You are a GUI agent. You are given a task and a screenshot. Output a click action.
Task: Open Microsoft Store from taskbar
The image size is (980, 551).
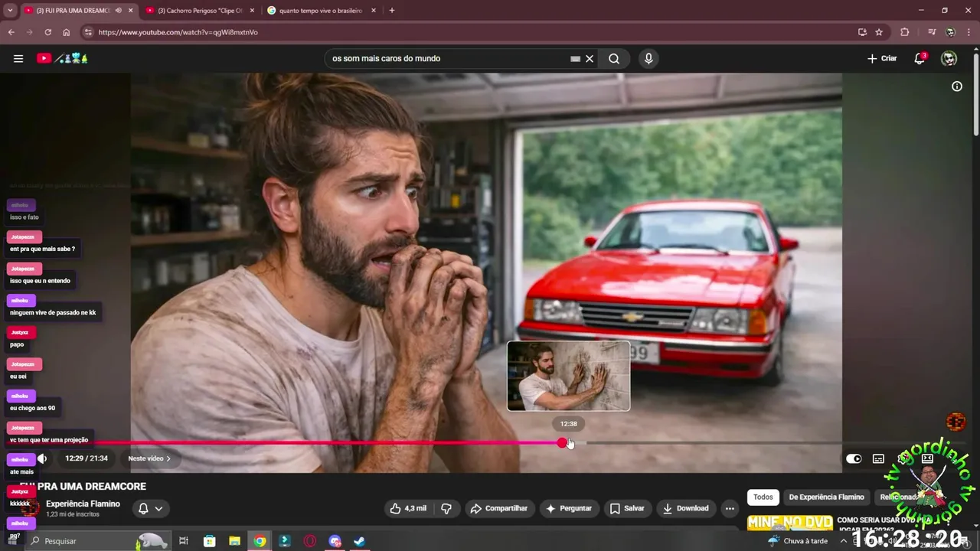(x=210, y=541)
